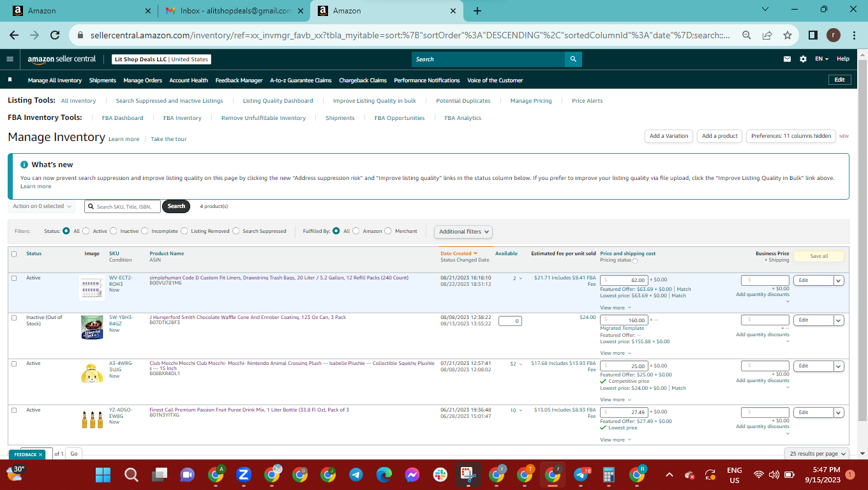Viewport: 868px width, 490px height.
Task: Reload the page with the browser refresh icon
Action: click(55, 35)
